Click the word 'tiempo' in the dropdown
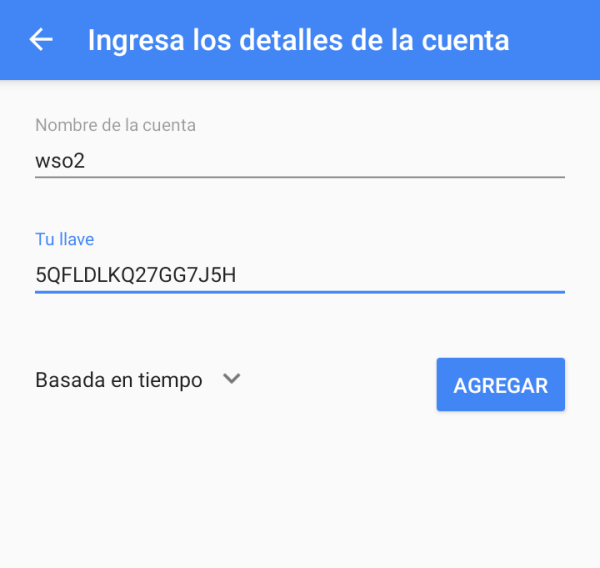Screen dimensions: 600x568 tap(170, 380)
